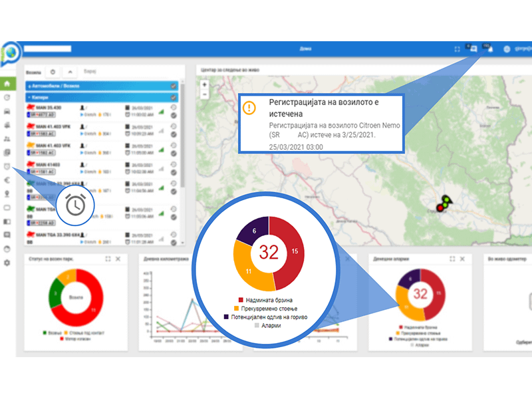Toggle checkbox on Камиони group header
The width and height of the screenshot is (532, 399).
(x=174, y=97)
